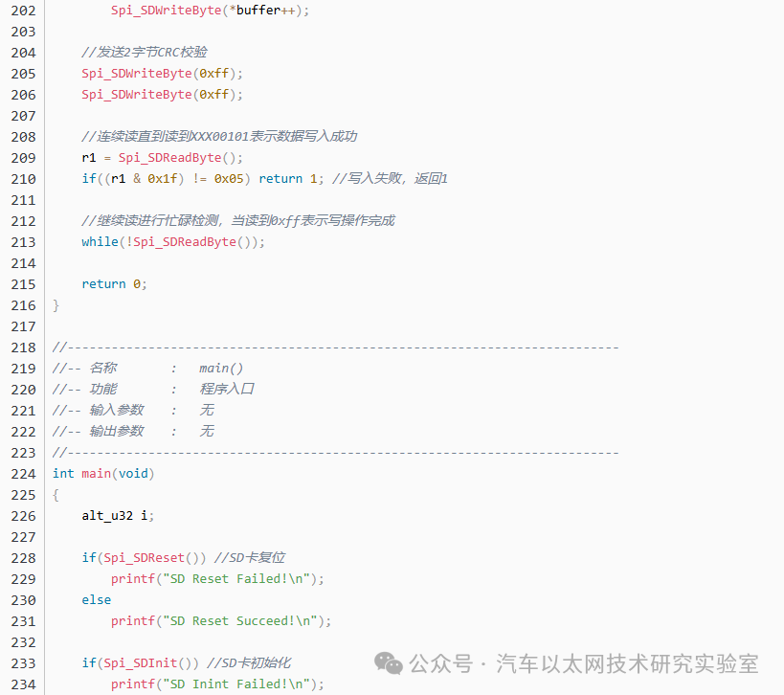
Task: Click dashed comment separator on line 218
Action: click(x=335, y=347)
